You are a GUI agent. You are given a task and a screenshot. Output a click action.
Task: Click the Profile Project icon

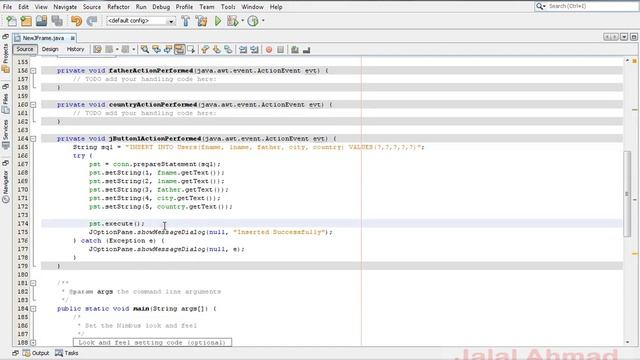[x=253, y=21]
